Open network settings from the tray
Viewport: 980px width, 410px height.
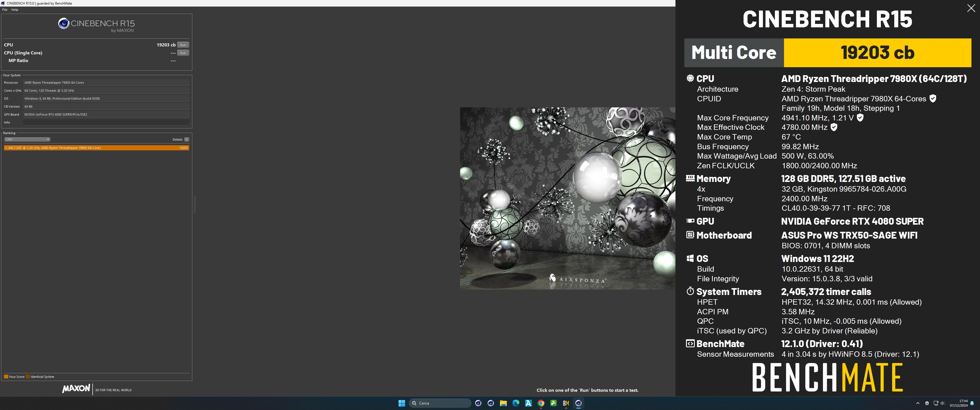[x=936, y=403]
